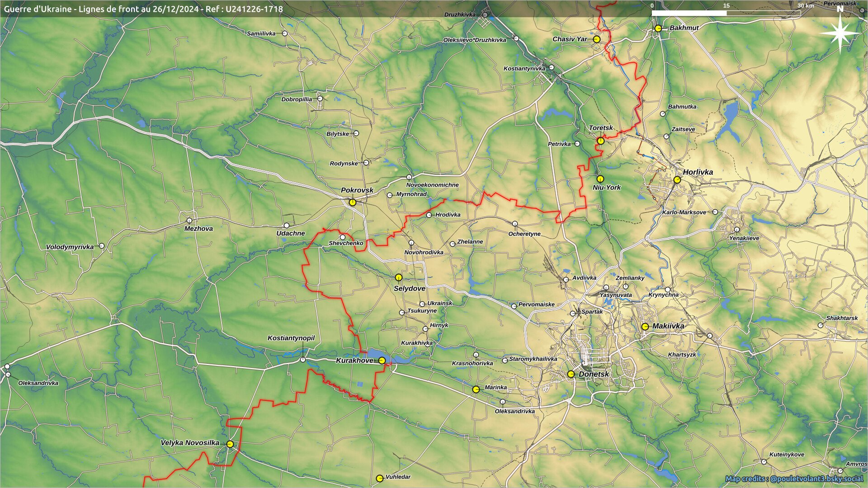Click the white Ukrainsk marker
868x488 pixels.
[422, 304]
